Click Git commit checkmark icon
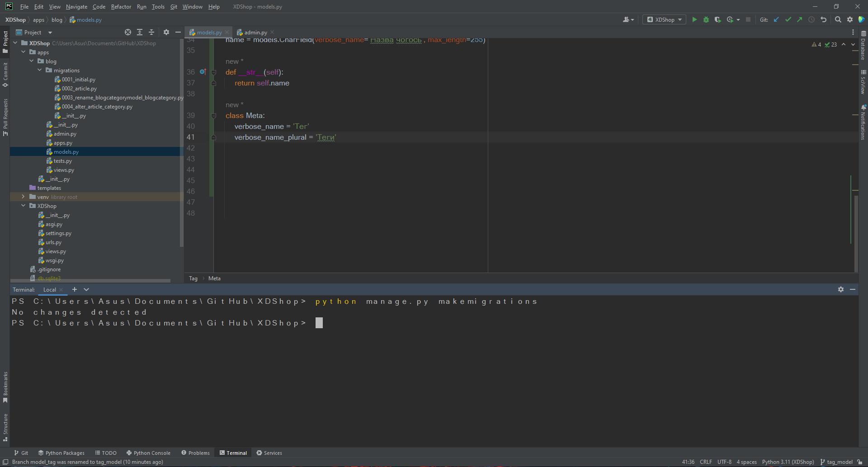The width and height of the screenshot is (868, 467). (788, 20)
